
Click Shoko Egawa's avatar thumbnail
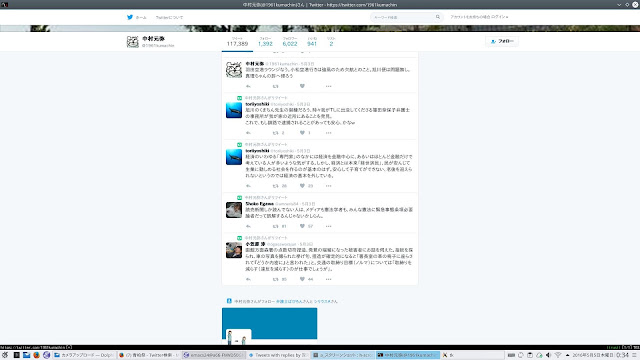coord(234,210)
